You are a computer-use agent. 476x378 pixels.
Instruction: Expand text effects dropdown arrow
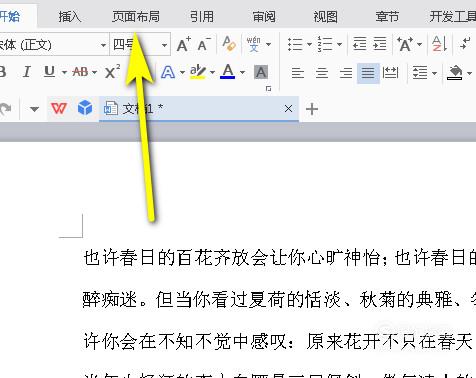click(182, 72)
